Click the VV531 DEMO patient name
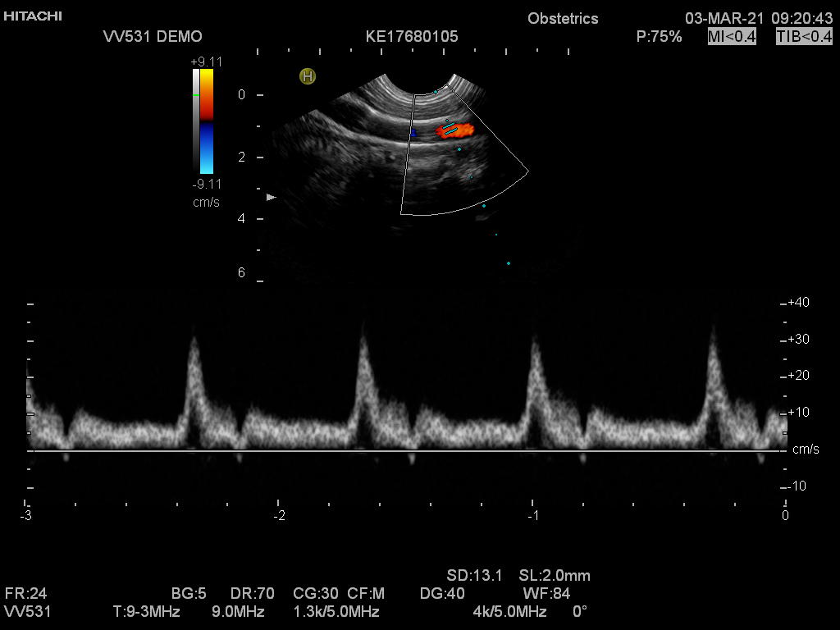This screenshot has width=840, height=630. (x=153, y=36)
